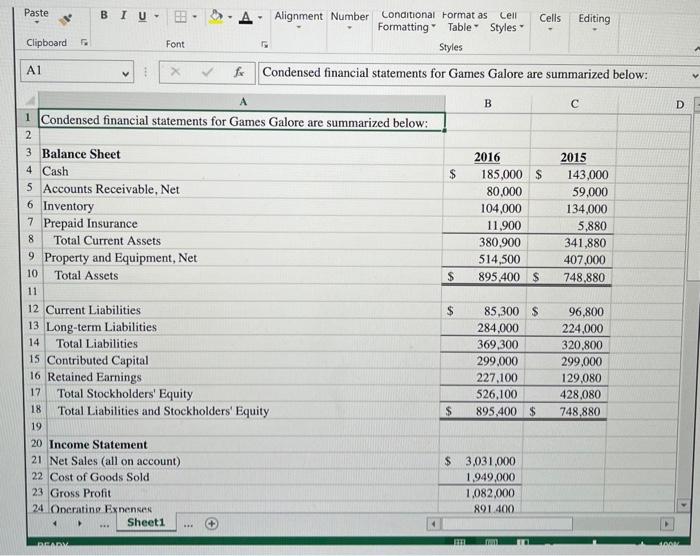
Task: Select cell A3 Balance Sheet
Action: 242,154
